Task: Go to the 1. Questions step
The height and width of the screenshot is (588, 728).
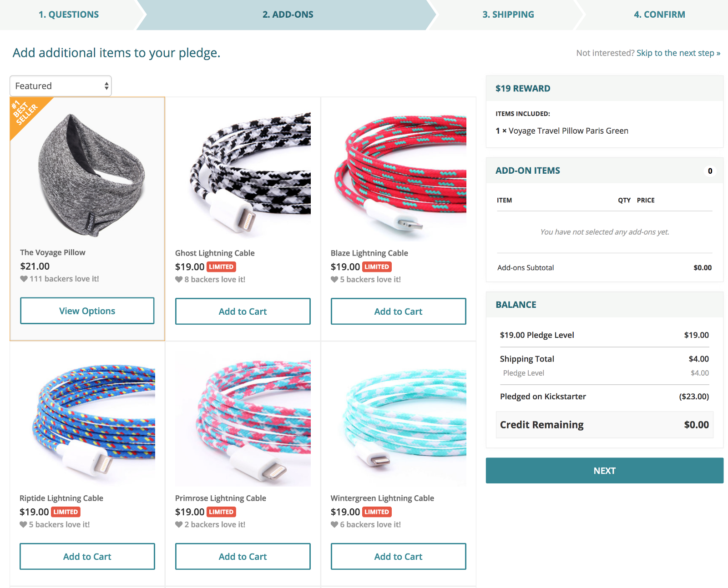Action: [x=69, y=15]
